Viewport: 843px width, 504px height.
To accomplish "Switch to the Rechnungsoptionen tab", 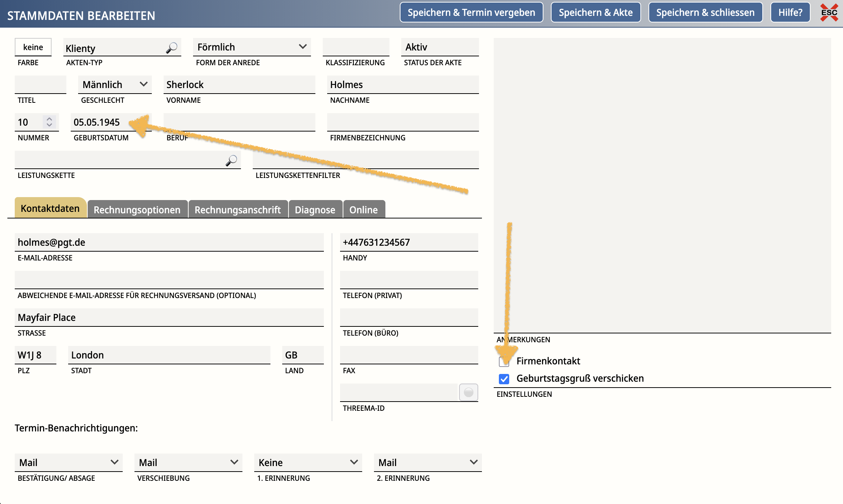I will click(137, 210).
